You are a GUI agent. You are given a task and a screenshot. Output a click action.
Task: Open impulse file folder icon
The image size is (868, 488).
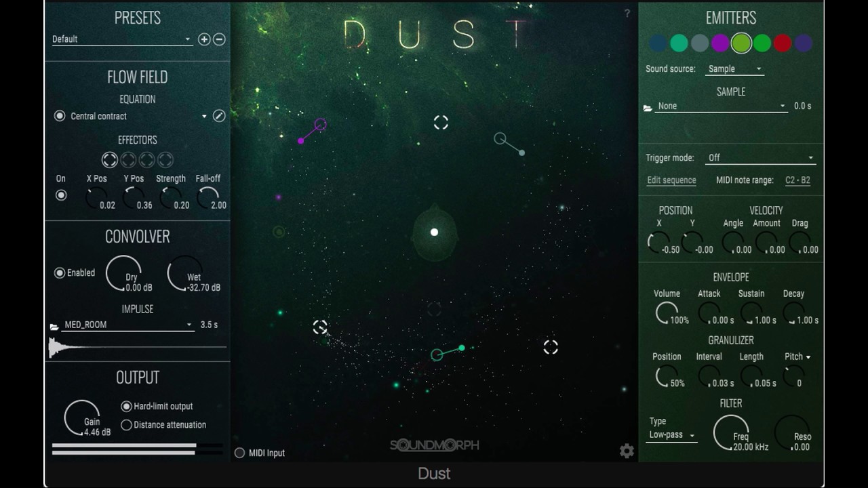tap(54, 327)
